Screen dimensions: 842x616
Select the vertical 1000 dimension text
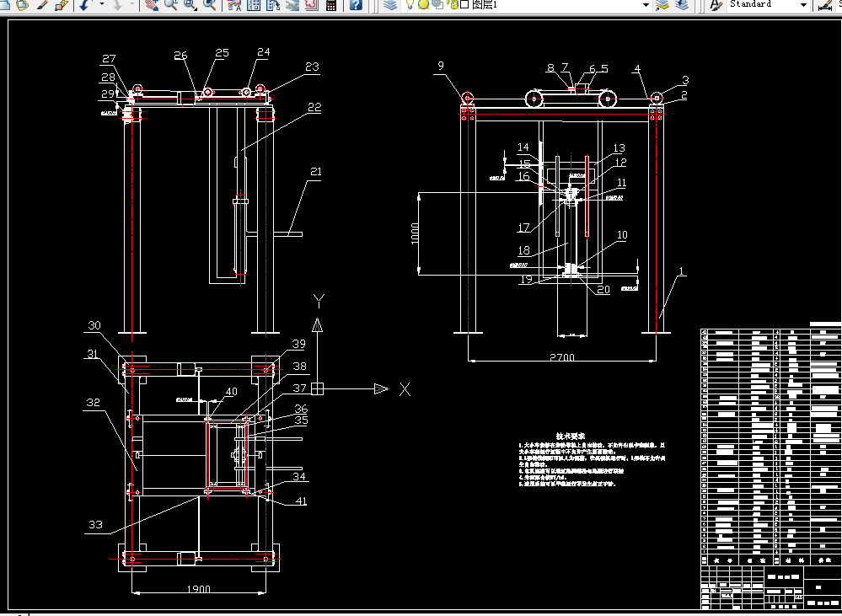415,233
